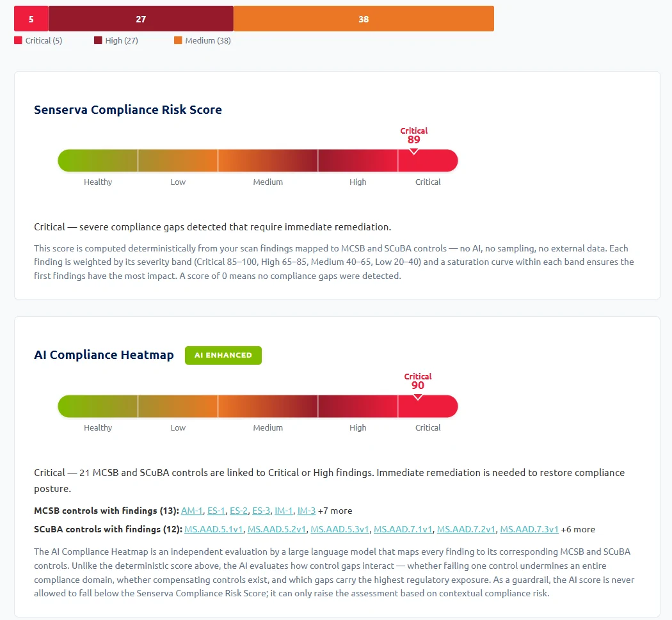The image size is (672, 620).
Task: Select the Medium severity bar showing 38
Action: [x=364, y=19]
